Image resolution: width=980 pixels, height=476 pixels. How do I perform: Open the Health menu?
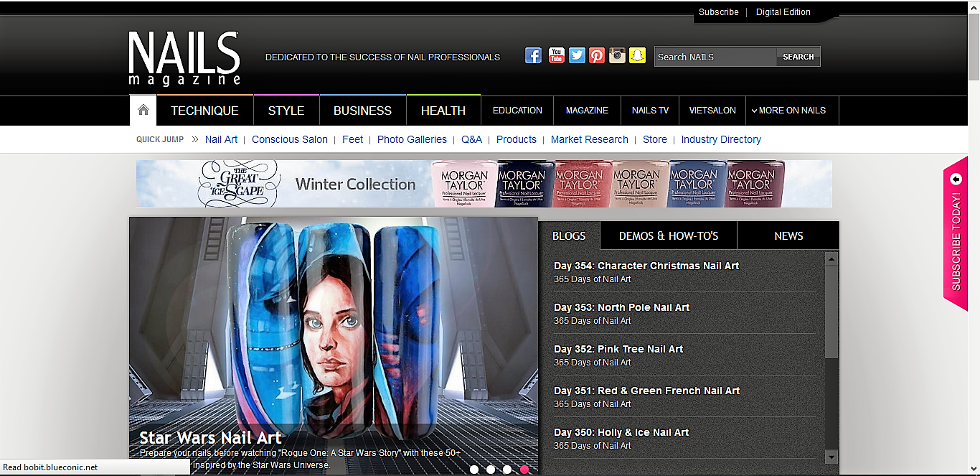pos(443,111)
